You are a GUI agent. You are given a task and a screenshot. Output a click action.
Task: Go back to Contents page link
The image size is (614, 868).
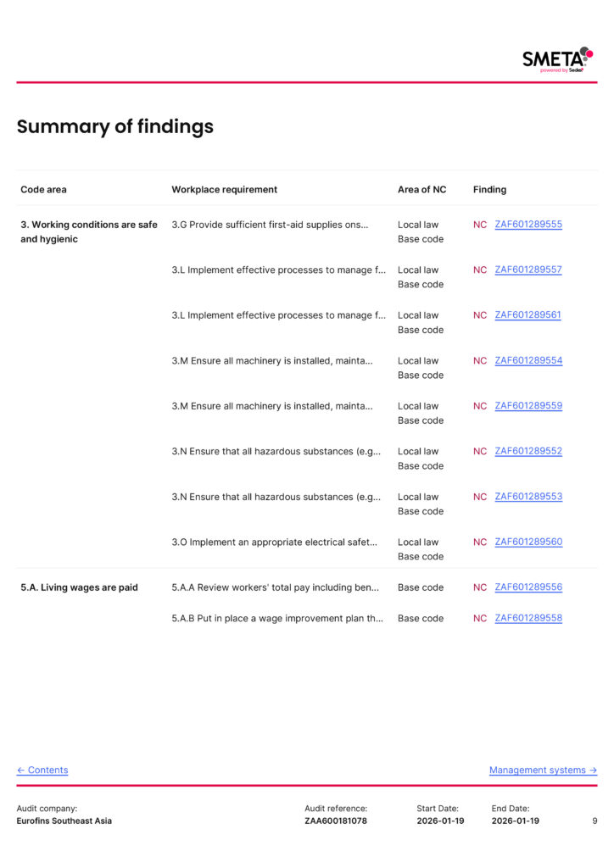pos(42,771)
